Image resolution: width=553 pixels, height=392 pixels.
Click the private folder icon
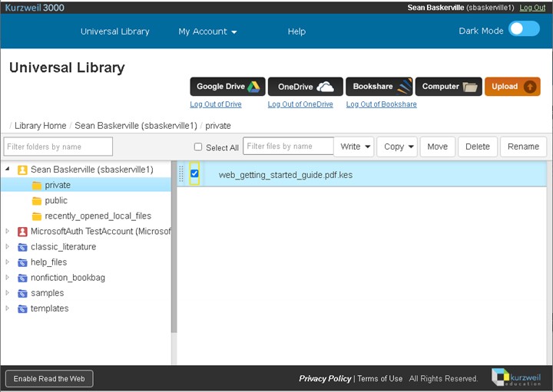click(x=37, y=186)
